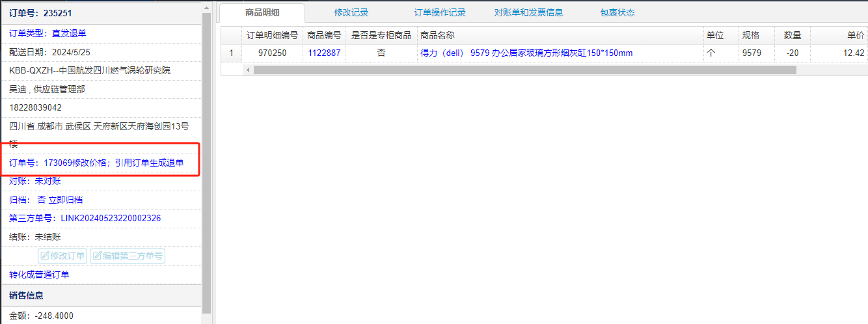Click the 销售信息 section header
Image resolution: width=868 pixels, height=324 pixels.
(101, 295)
